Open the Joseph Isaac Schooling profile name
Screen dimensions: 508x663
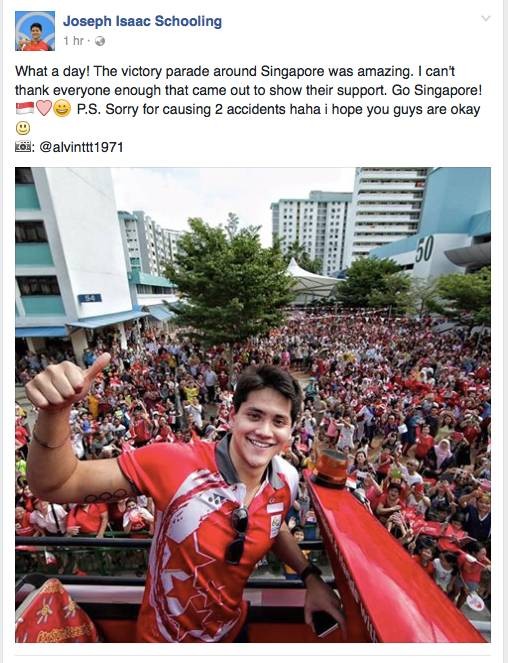pyautogui.click(x=142, y=21)
